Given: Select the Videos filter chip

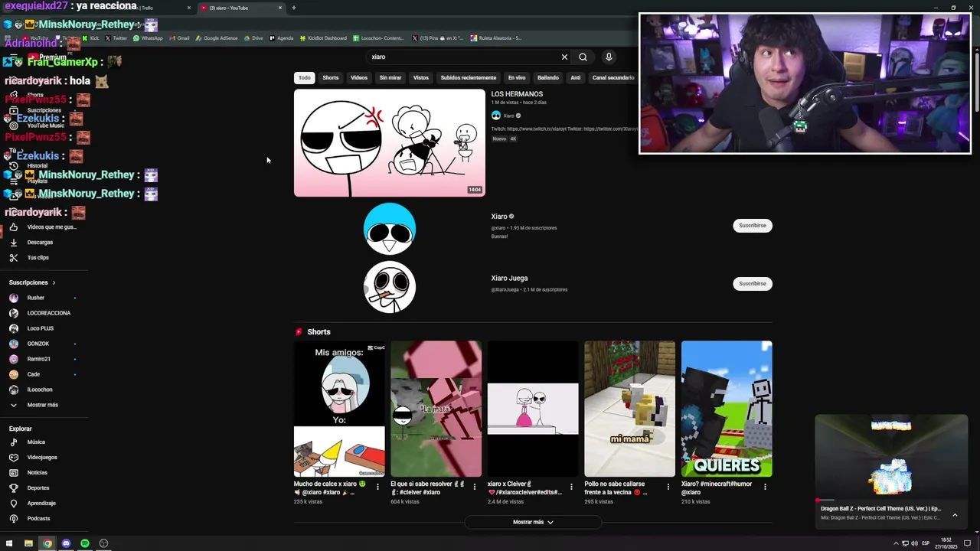Looking at the screenshot, I should (x=359, y=77).
